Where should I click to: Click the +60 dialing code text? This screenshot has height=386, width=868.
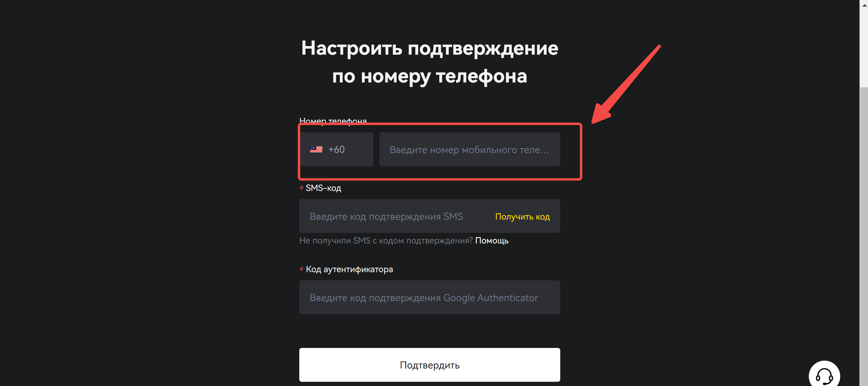tap(336, 149)
